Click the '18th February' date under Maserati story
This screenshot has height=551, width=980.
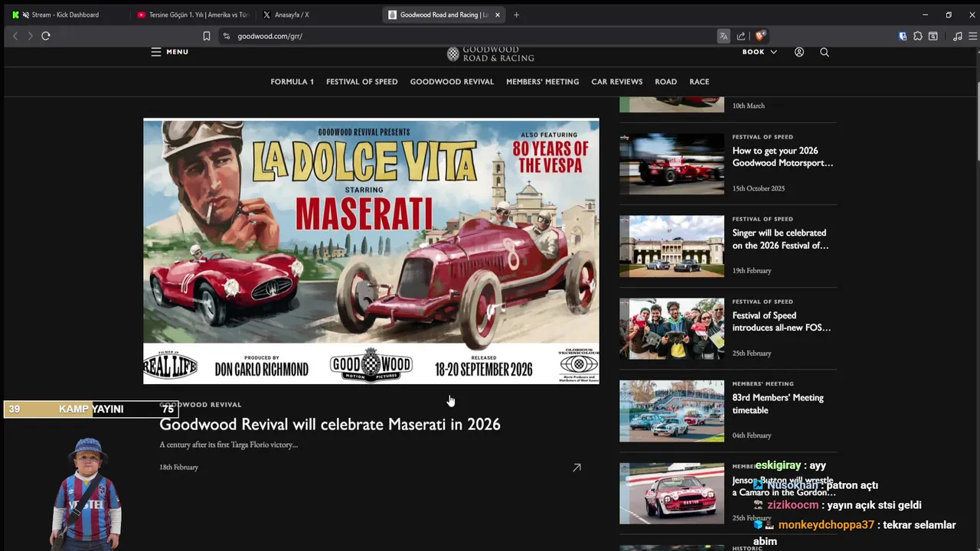pyautogui.click(x=178, y=468)
